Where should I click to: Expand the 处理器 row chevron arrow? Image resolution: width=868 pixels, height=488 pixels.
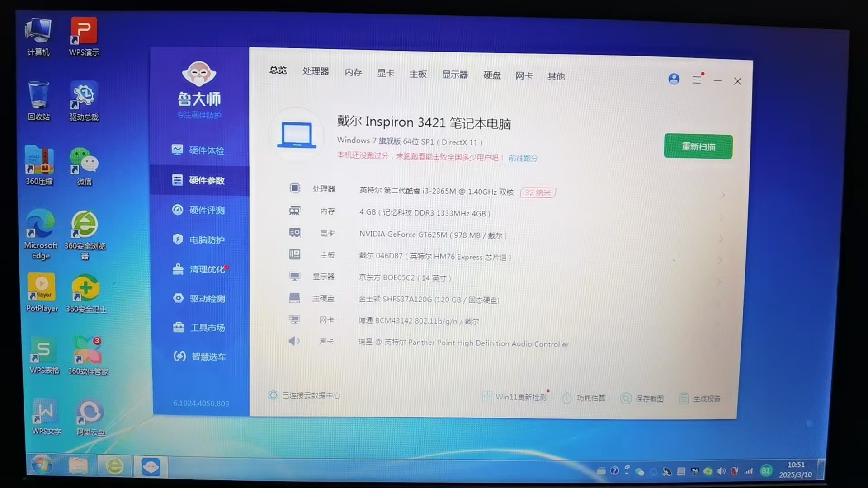point(722,195)
